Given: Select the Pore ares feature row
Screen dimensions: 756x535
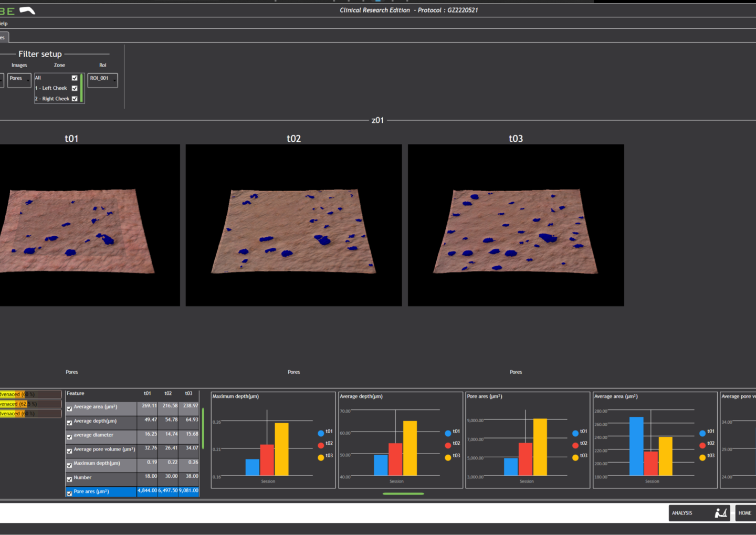Looking at the screenshot, I should pyautogui.click(x=91, y=492).
